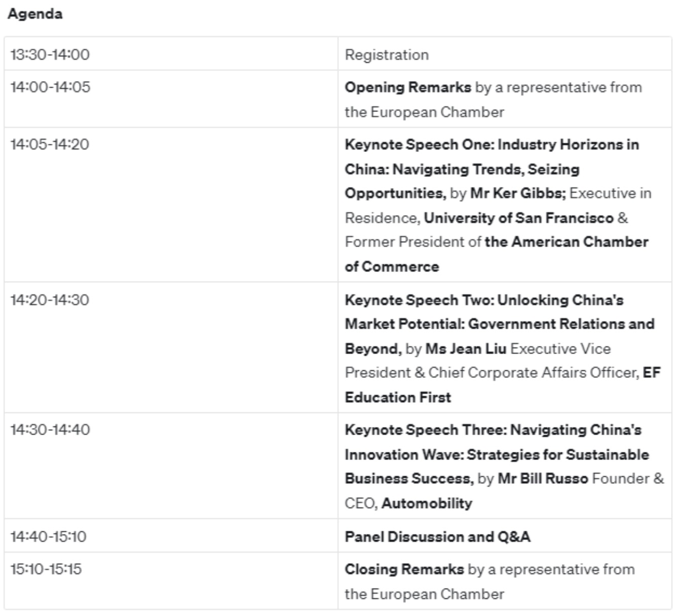Select the 14:00-14:05 time slot
The image size is (677, 616).
click(x=50, y=87)
